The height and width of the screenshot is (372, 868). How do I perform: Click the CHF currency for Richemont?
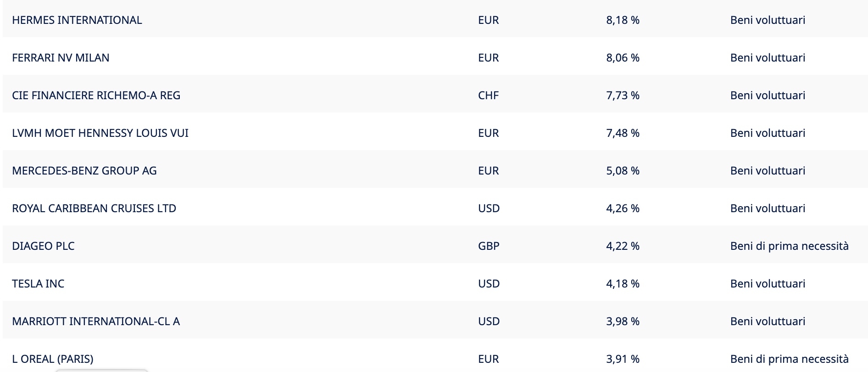[488, 96]
